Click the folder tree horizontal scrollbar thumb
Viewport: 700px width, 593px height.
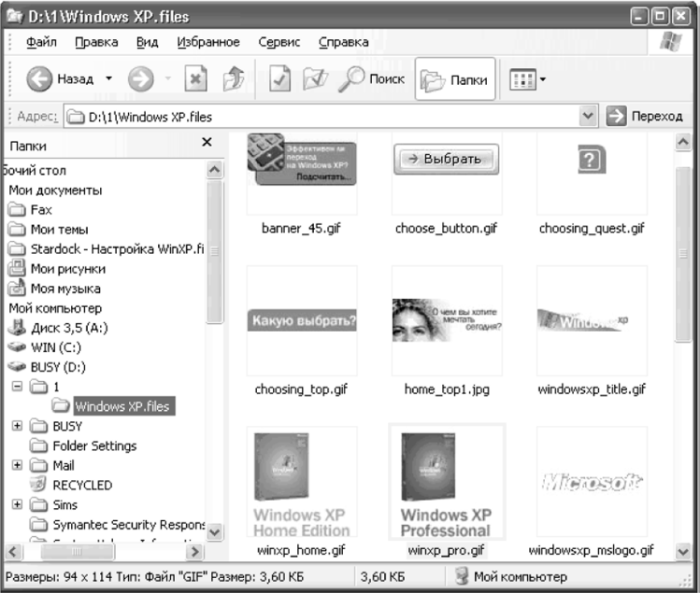coord(78,552)
